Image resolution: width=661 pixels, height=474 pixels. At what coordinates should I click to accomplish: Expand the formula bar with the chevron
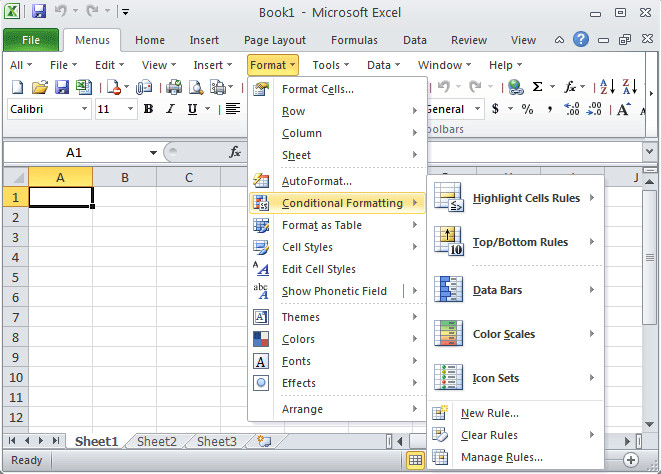coord(650,151)
